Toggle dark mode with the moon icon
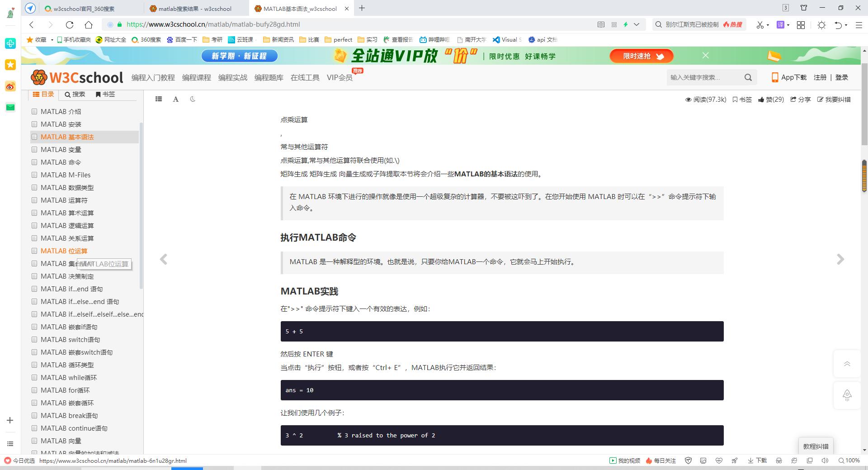Image resolution: width=868 pixels, height=470 pixels. [193, 99]
